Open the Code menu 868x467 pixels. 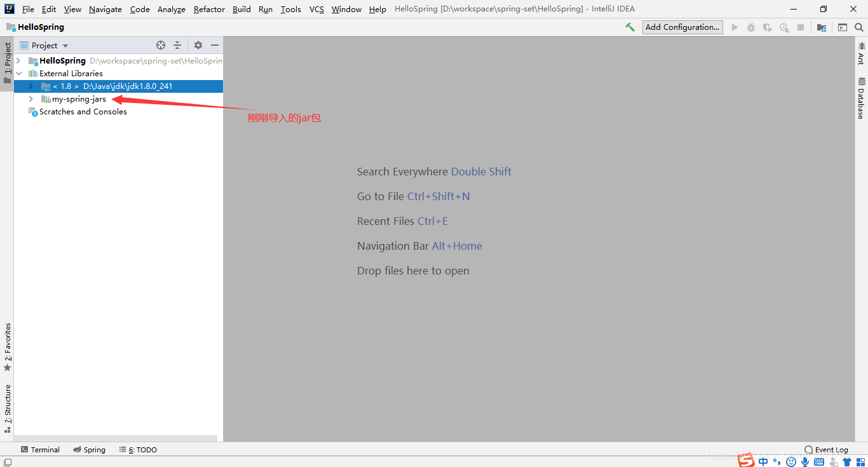[x=140, y=9]
